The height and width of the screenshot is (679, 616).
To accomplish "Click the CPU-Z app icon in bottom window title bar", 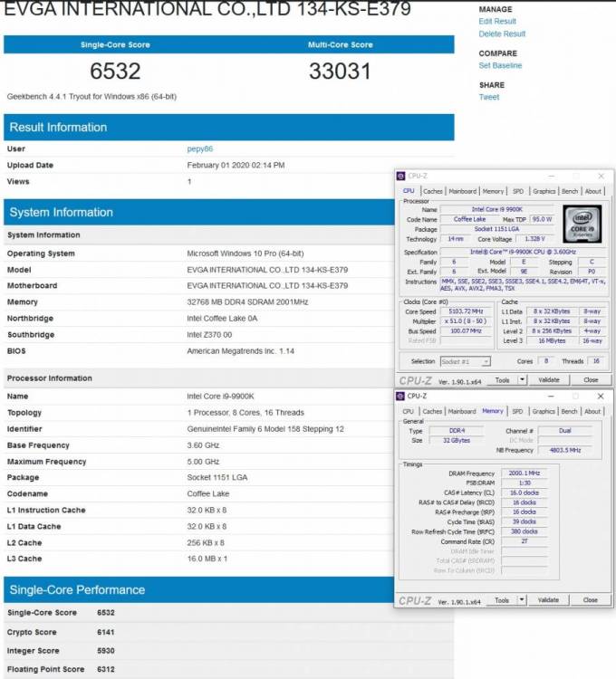I will pyautogui.click(x=400, y=396).
